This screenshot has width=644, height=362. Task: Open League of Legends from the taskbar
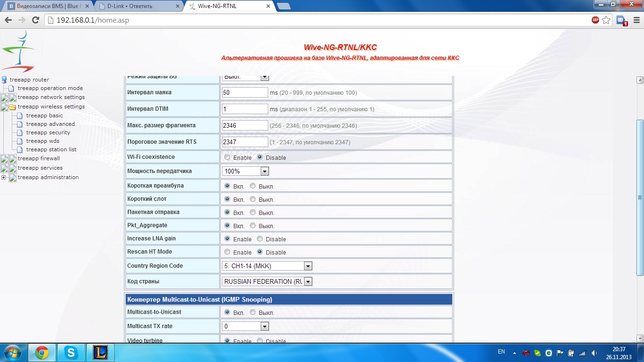point(100,353)
